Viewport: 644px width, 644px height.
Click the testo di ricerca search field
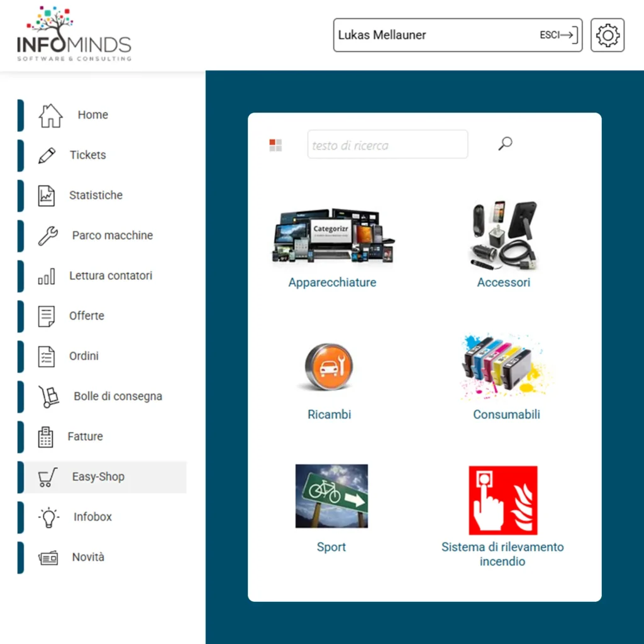[x=387, y=144]
